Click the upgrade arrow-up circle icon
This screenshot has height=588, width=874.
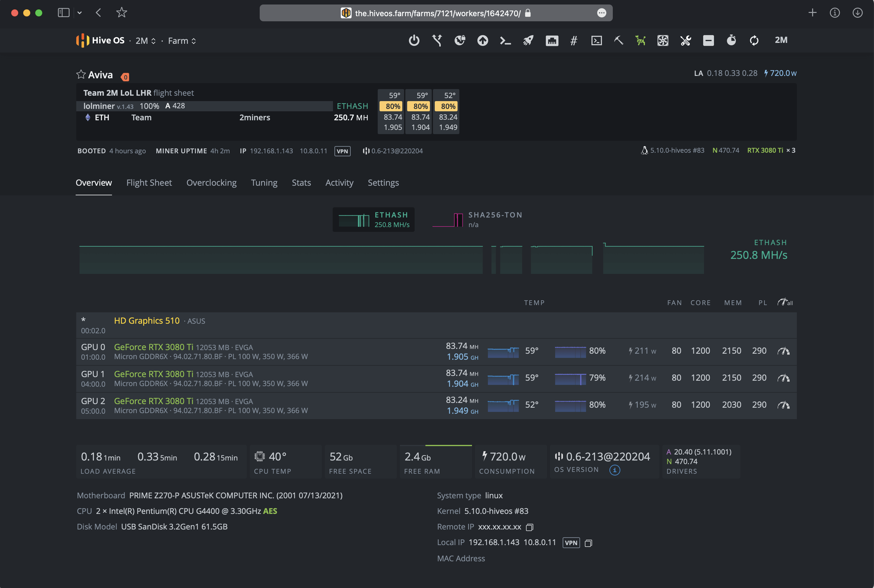(482, 40)
